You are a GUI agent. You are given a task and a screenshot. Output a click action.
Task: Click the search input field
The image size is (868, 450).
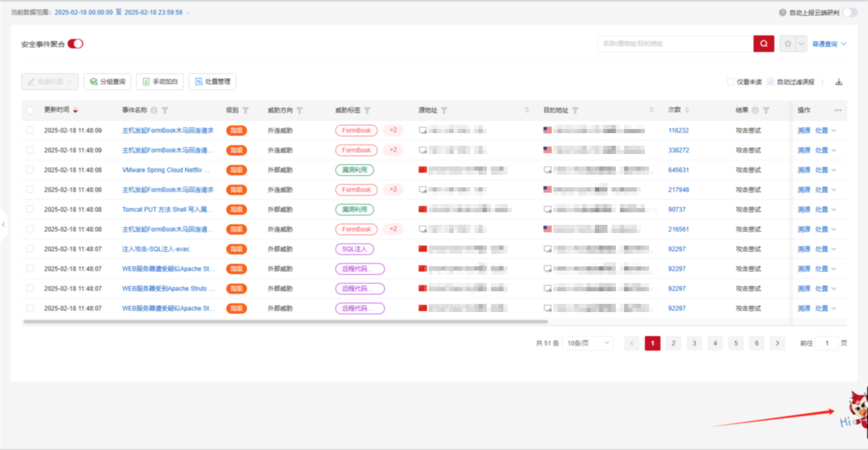[675, 44]
